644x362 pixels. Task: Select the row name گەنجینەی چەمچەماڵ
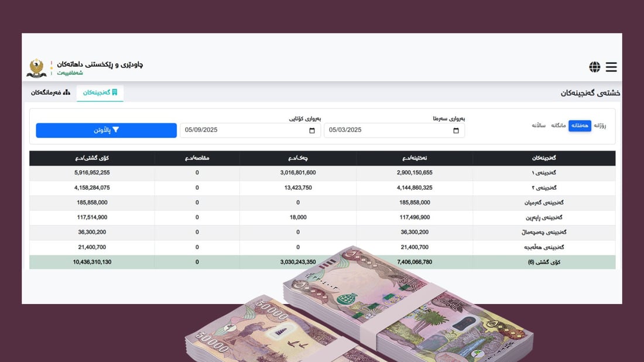pyautogui.click(x=544, y=232)
